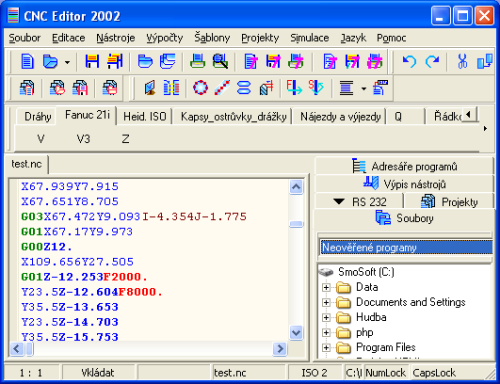Open the Projekty menu

point(260,38)
